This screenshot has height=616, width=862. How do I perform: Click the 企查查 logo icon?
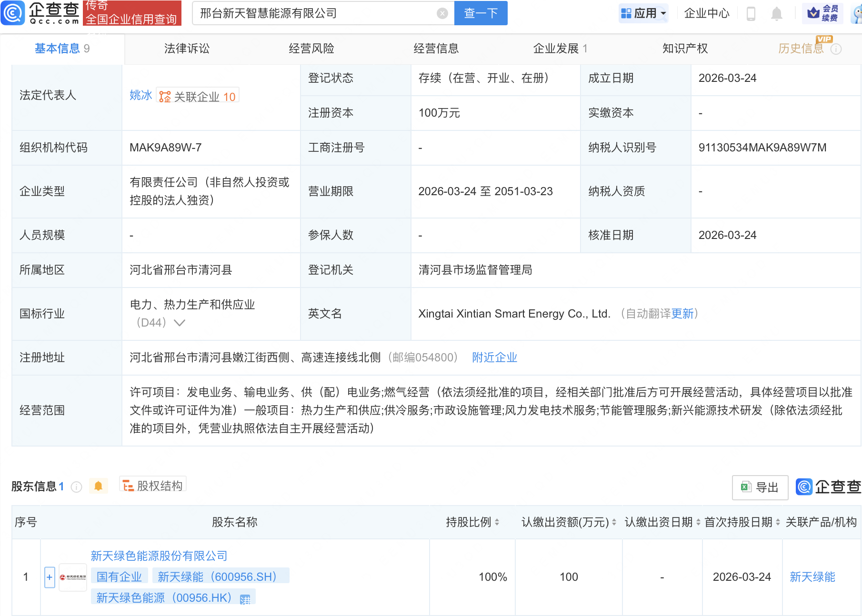click(x=13, y=13)
